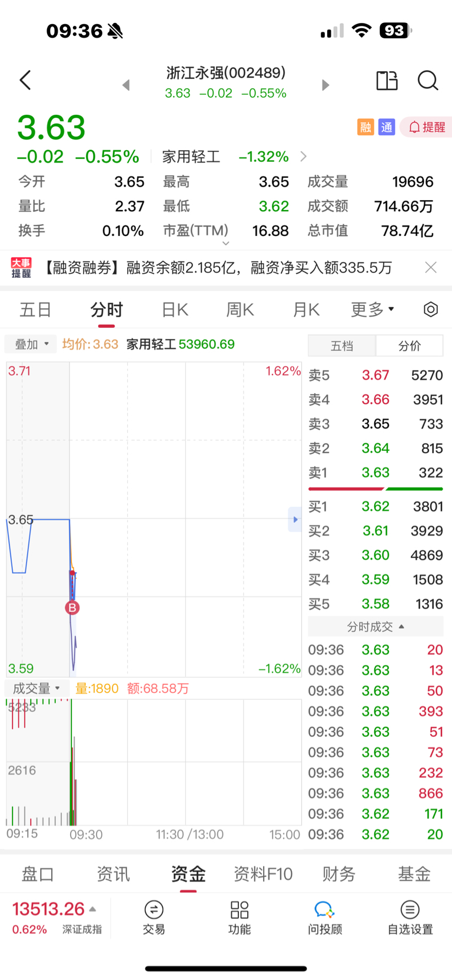Open the 自选设置 watchlist settings icon
452x980 pixels.
tap(410, 918)
